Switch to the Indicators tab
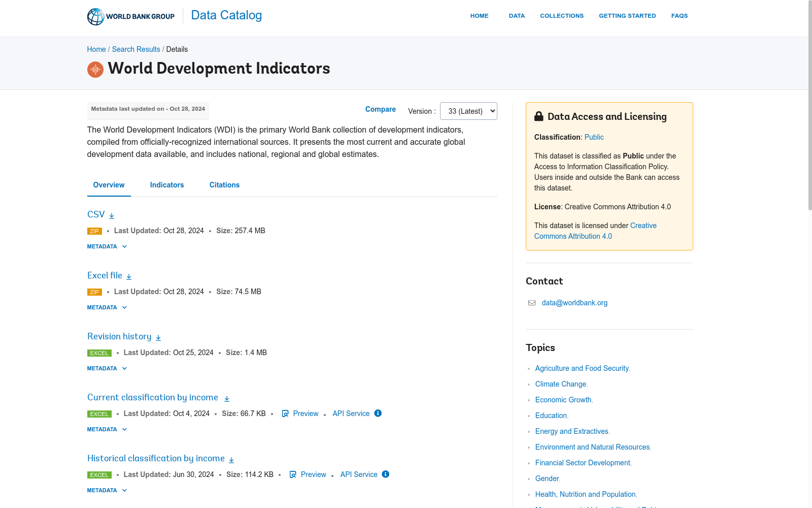The image size is (812, 508). tap(166, 185)
